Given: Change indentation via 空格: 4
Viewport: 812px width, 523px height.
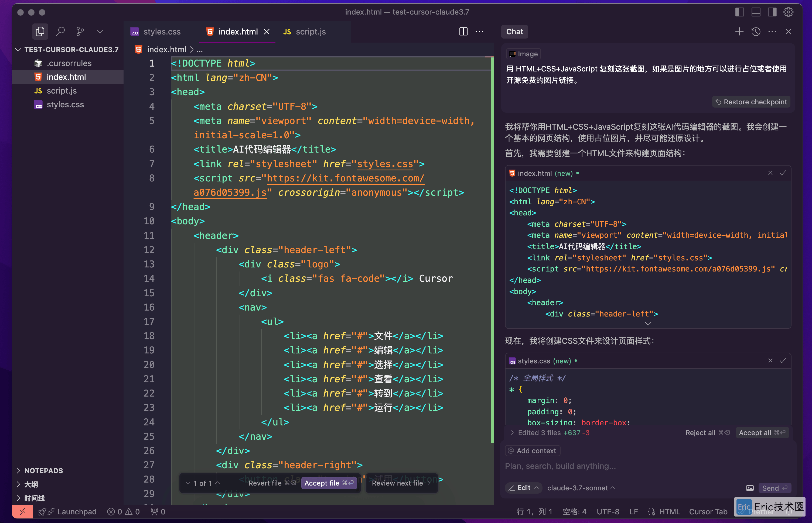Looking at the screenshot, I should pyautogui.click(x=575, y=512).
